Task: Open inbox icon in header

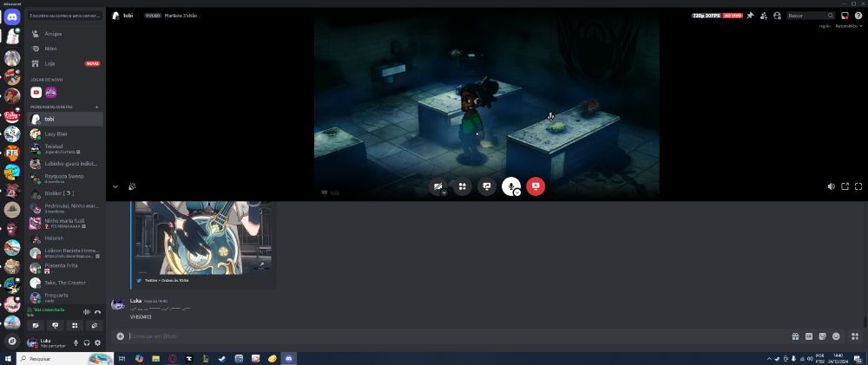Action: pos(845,16)
